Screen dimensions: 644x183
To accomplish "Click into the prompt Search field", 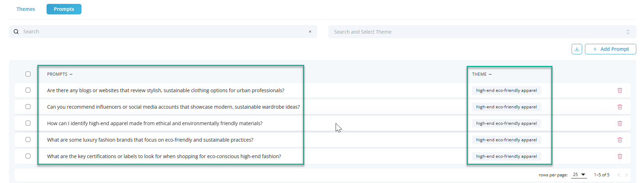I will point(161,32).
